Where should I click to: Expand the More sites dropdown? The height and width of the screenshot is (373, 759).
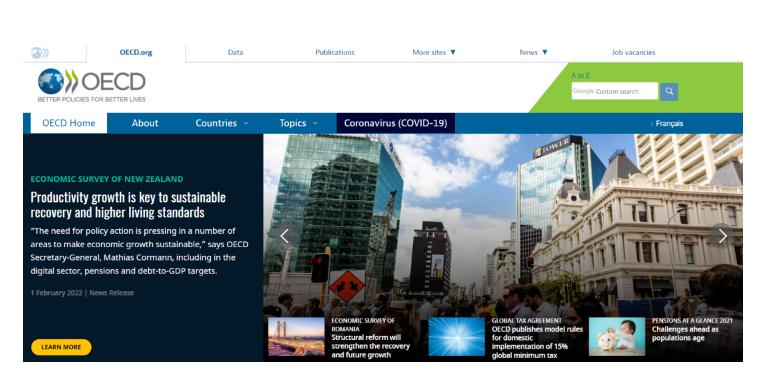coord(434,52)
